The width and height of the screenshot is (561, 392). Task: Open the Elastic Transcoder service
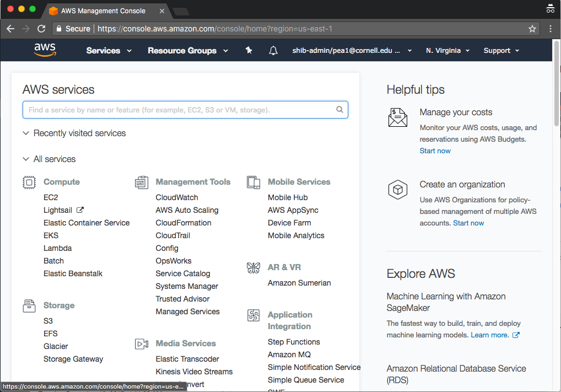(187, 359)
